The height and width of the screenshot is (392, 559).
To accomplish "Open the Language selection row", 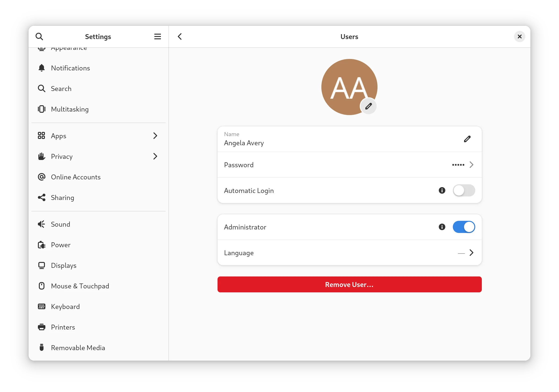I will 349,253.
